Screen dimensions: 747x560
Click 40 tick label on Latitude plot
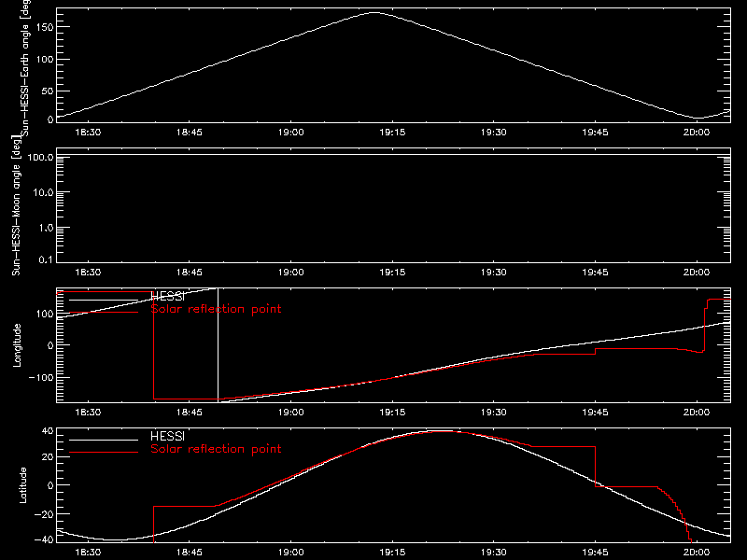(x=49, y=431)
